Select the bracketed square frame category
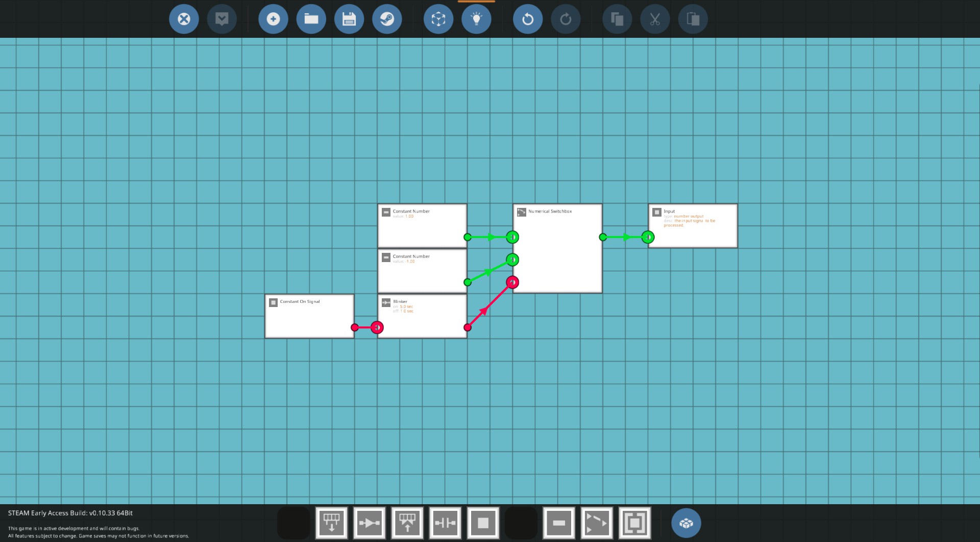Viewport: 980px width, 542px height. pyautogui.click(x=634, y=523)
